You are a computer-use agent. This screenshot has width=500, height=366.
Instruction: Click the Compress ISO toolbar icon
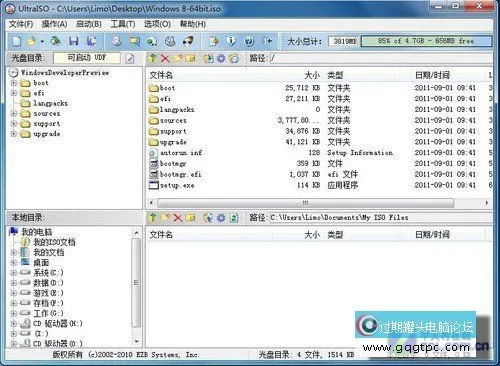point(135,41)
